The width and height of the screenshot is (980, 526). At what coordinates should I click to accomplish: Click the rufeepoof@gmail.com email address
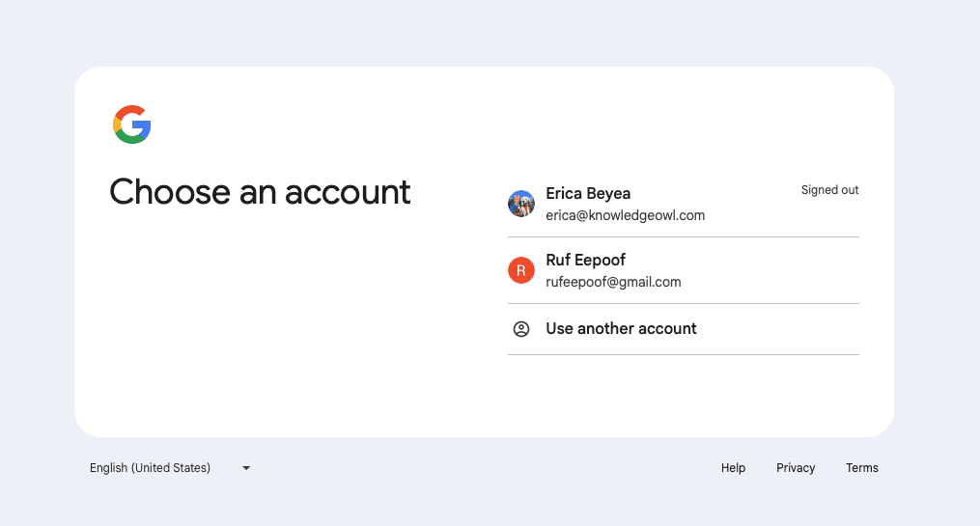pyautogui.click(x=613, y=283)
